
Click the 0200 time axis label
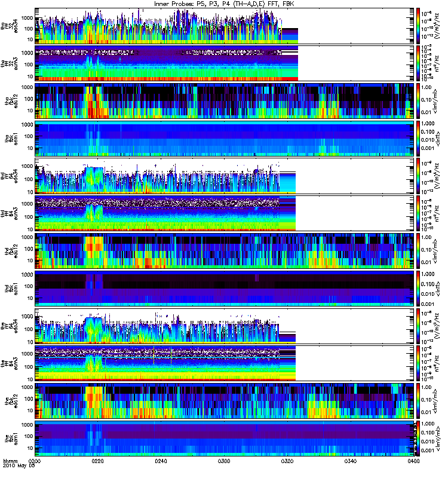[x=35, y=461]
